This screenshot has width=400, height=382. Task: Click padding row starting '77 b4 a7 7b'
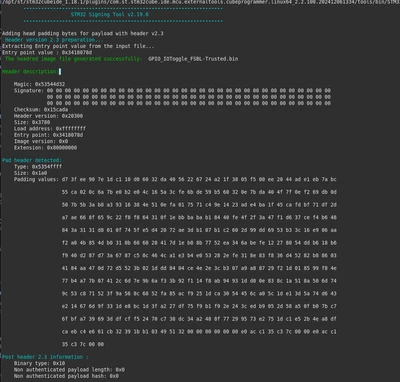tap(199, 281)
